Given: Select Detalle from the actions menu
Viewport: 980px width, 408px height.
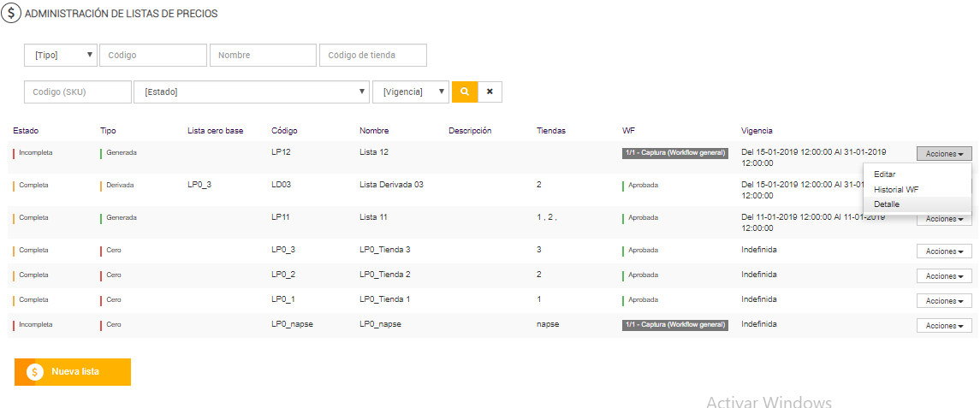Looking at the screenshot, I should click(887, 204).
